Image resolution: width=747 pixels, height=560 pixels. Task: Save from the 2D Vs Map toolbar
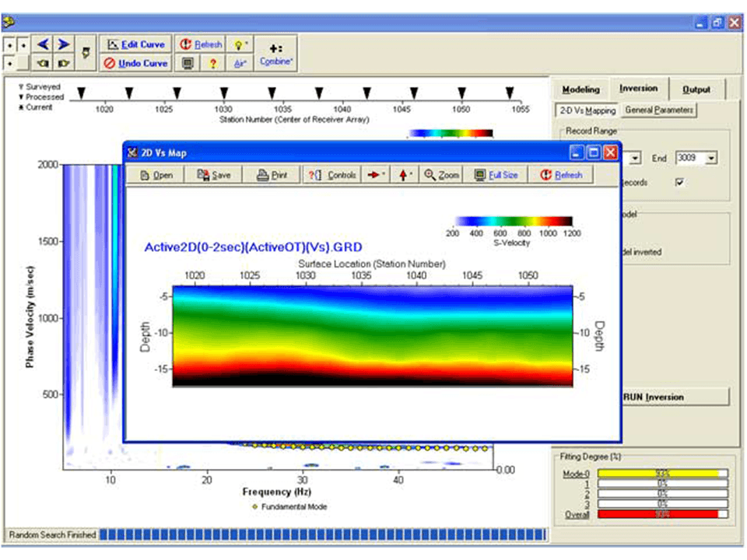[213, 175]
